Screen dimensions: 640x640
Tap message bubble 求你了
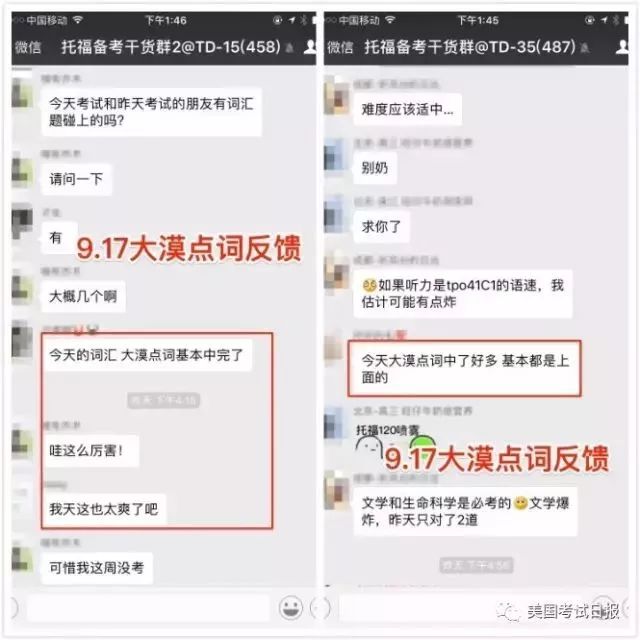(x=381, y=227)
